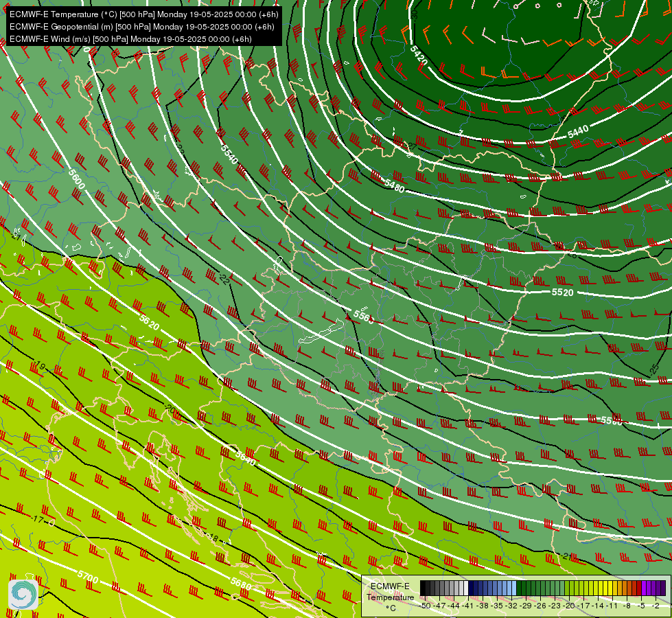672x618 pixels.
Task: Click the -32 value in the color scale
Action: point(511,606)
